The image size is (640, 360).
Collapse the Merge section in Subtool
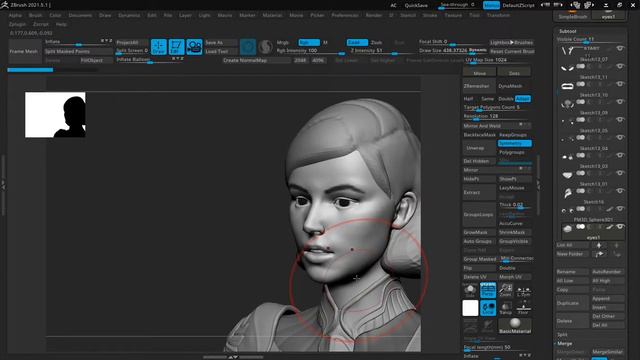pos(564,344)
